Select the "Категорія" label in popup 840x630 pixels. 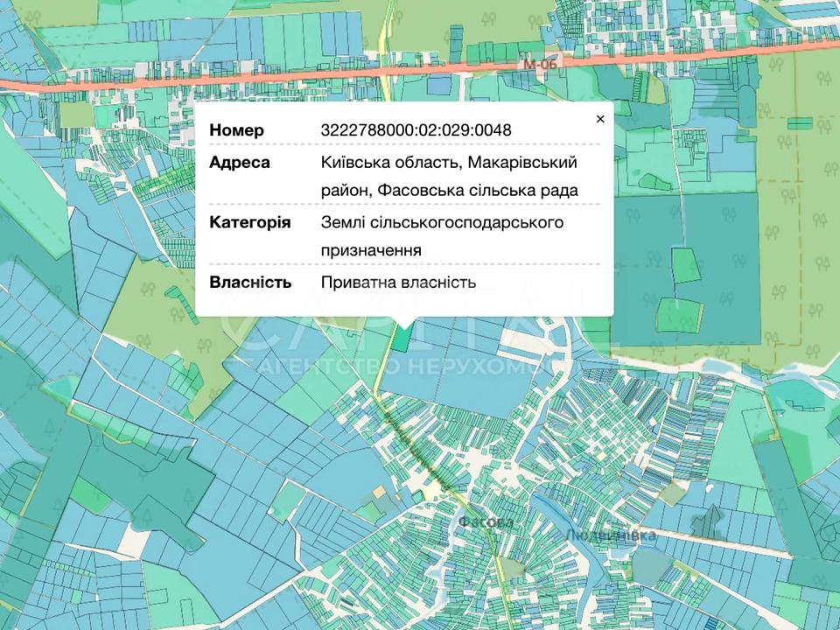pos(250,222)
